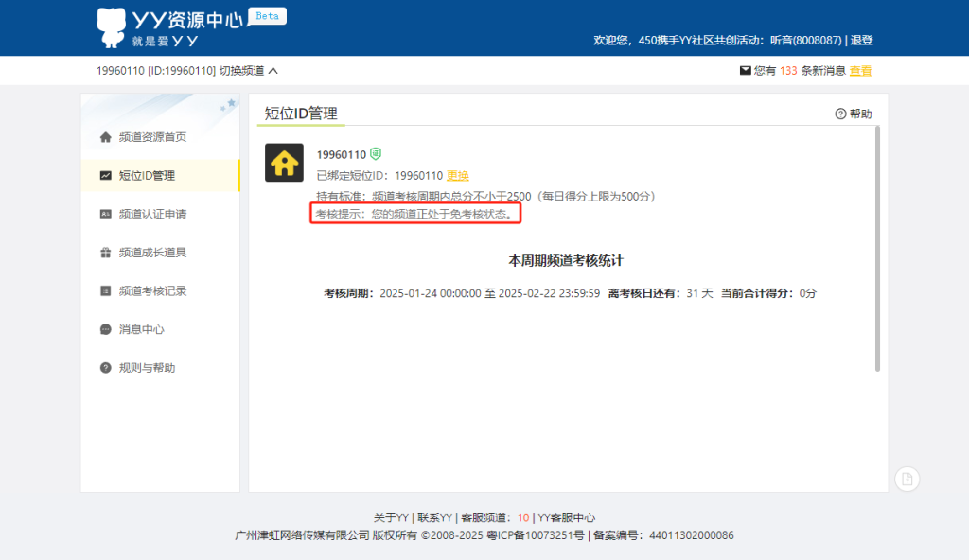Click the YY资源中心 site title
969x560 pixels.
click(x=187, y=20)
